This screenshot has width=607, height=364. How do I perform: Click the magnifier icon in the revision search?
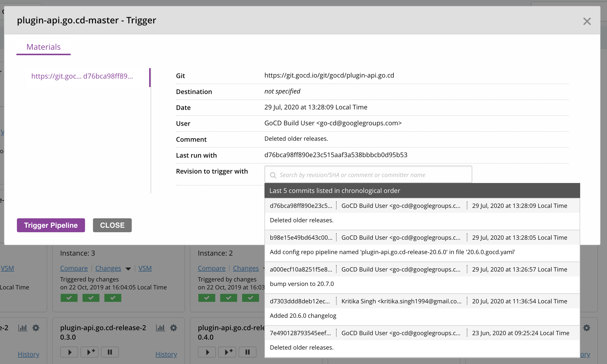point(273,175)
